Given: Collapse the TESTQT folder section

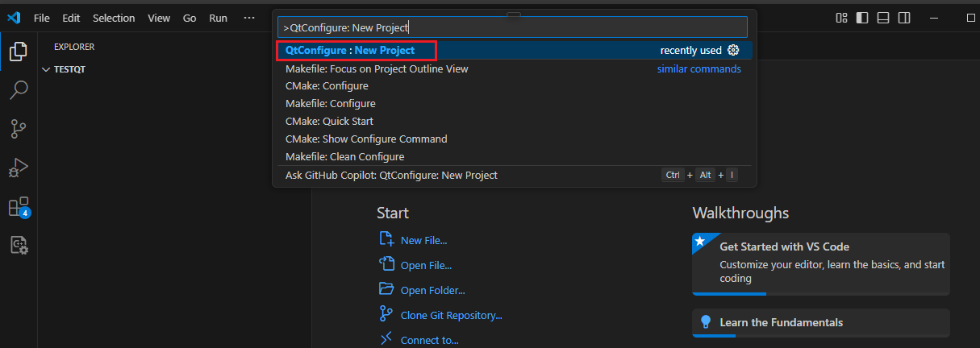Looking at the screenshot, I should pos(46,69).
